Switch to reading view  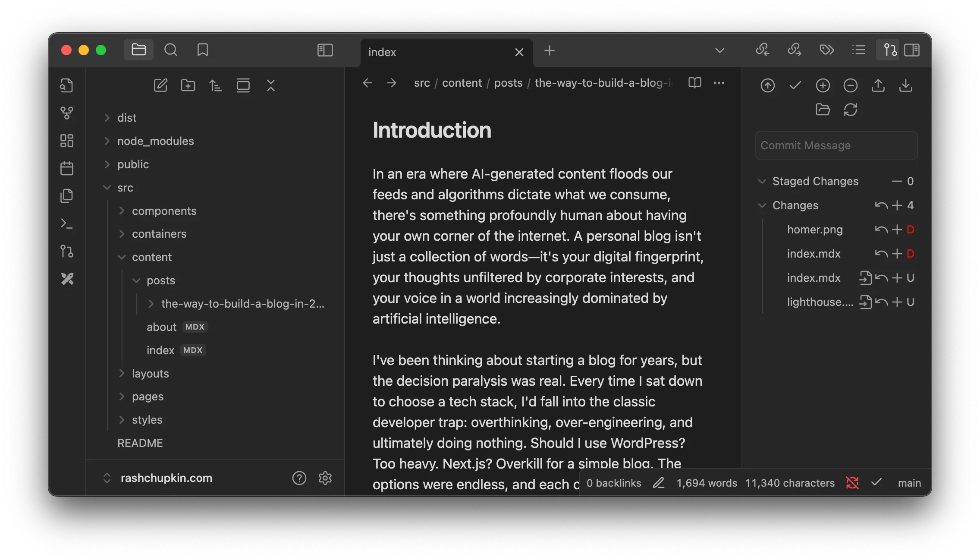point(695,83)
